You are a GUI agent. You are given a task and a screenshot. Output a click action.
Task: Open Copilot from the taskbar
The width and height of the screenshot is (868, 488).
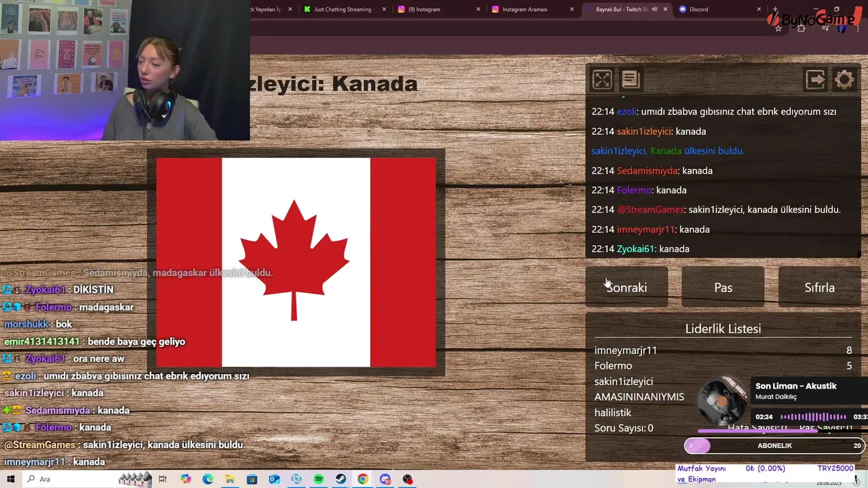point(185,479)
